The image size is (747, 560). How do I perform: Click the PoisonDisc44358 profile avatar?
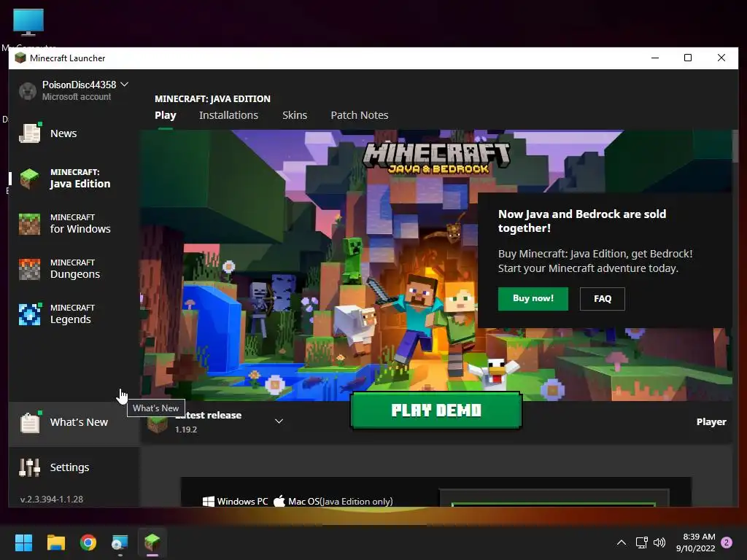(x=28, y=90)
